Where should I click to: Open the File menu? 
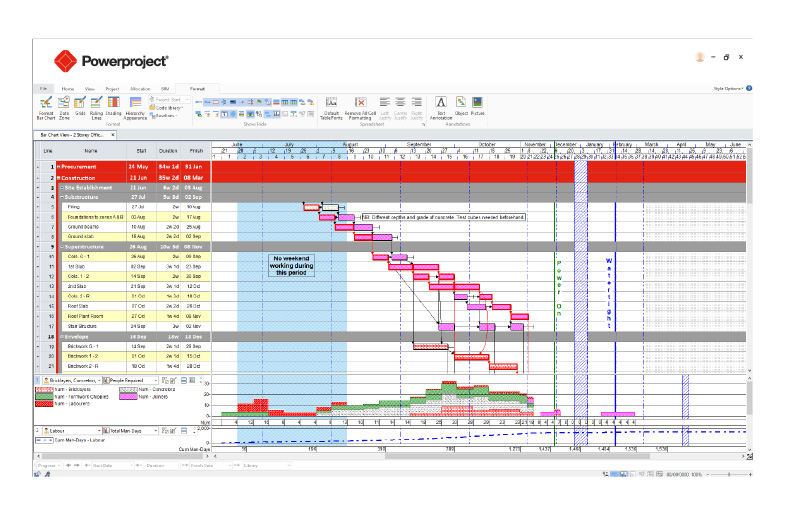(x=44, y=89)
